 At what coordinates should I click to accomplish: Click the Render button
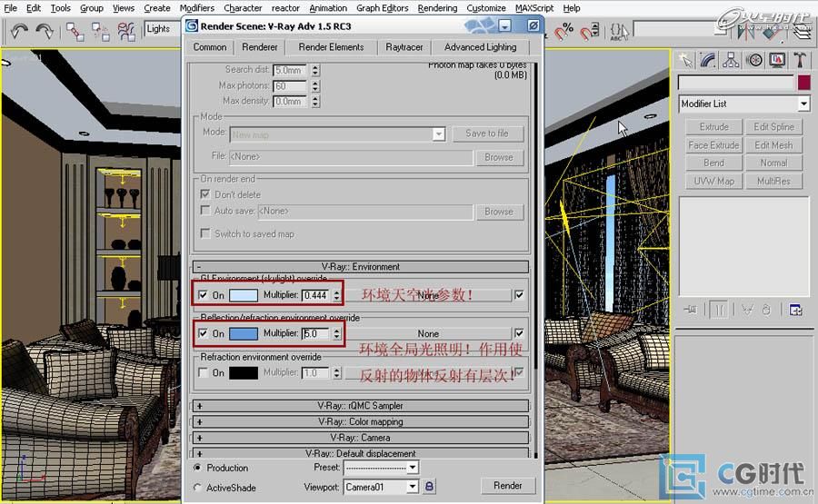pos(507,486)
